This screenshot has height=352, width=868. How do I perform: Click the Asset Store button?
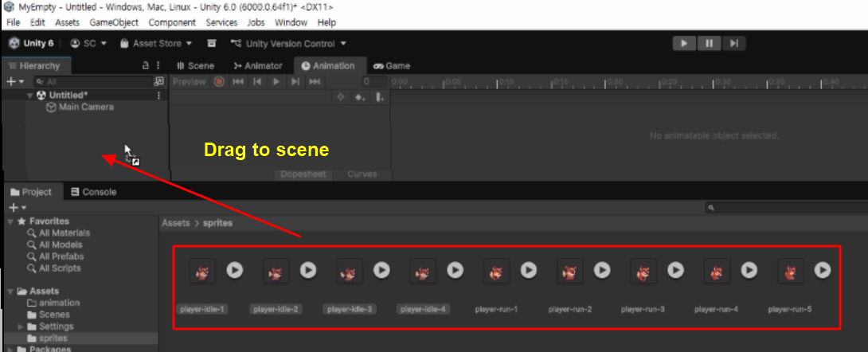156,43
